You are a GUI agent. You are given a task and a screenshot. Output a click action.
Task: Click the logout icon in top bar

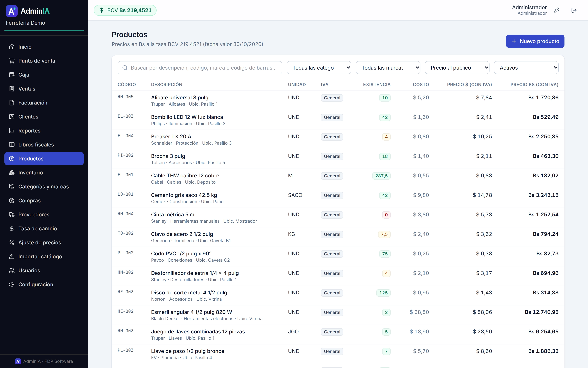[574, 10]
